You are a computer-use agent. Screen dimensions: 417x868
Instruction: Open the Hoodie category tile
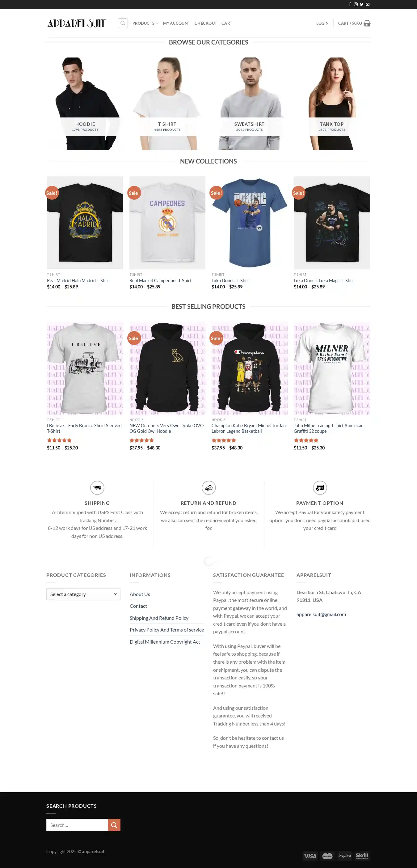(x=85, y=104)
